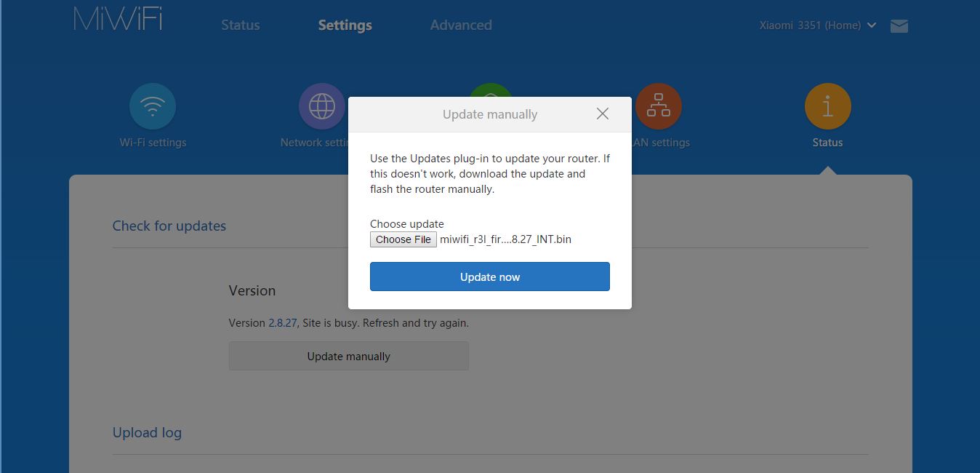The image size is (980, 473).
Task: Open the Network settings globe icon
Action: [x=322, y=107]
